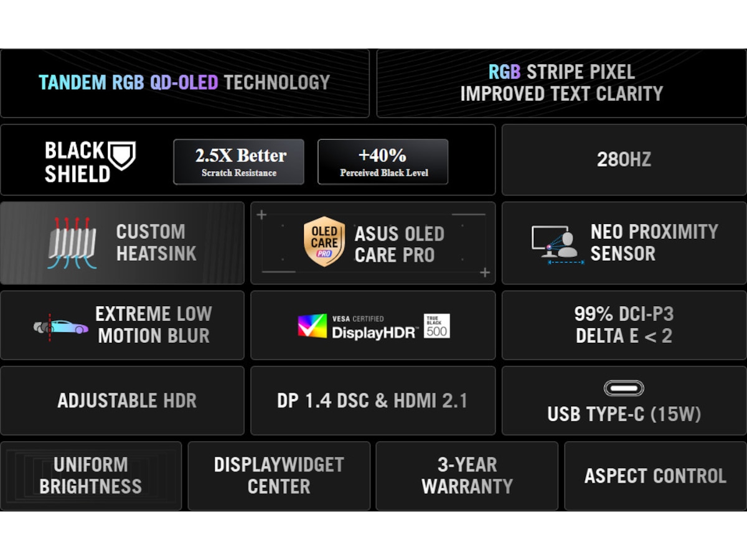Click the motion blur car icon
Image resolution: width=747 pixels, height=560 pixels.
tap(60, 326)
